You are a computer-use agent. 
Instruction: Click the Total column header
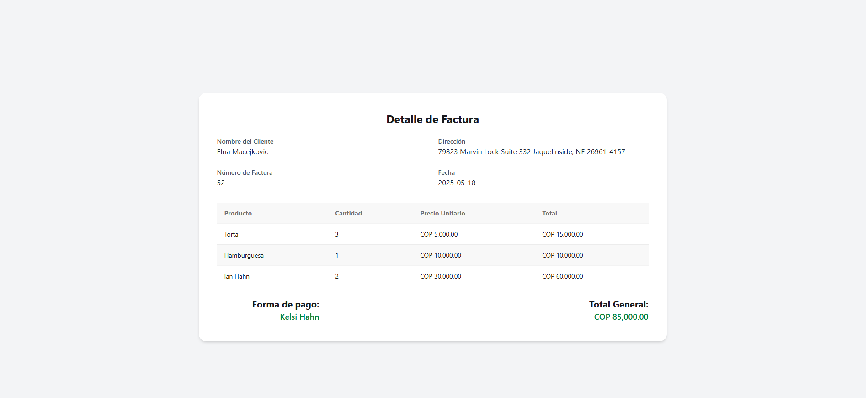549,213
